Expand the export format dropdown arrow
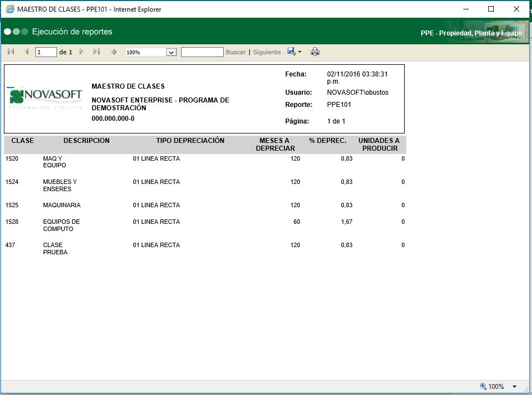532x395 pixels. (299, 52)
